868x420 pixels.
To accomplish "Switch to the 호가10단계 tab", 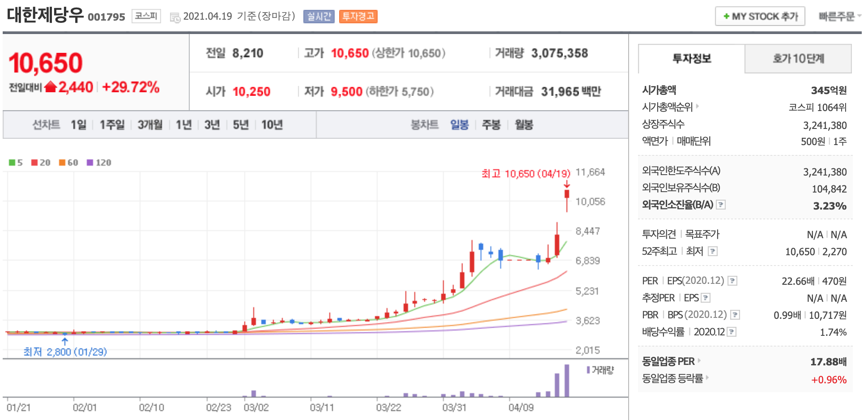I will pyautogui.click(x=798, y=59).
